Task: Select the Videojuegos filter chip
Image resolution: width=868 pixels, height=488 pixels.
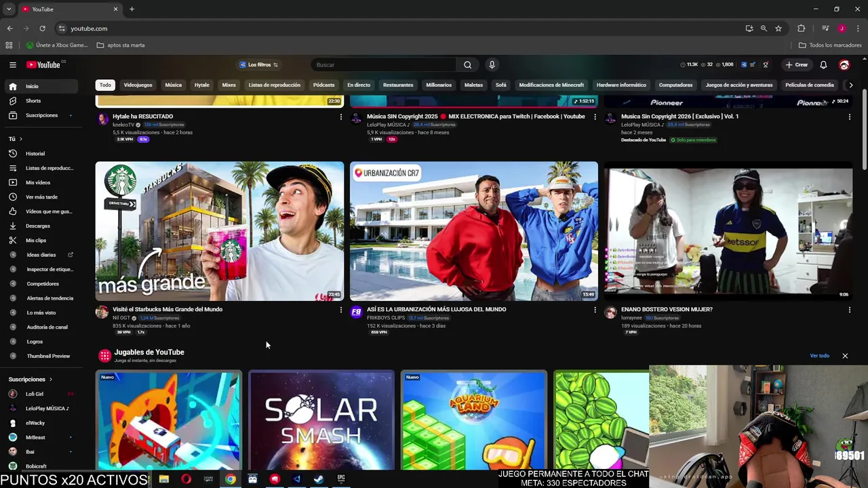Action: point(138,85)
